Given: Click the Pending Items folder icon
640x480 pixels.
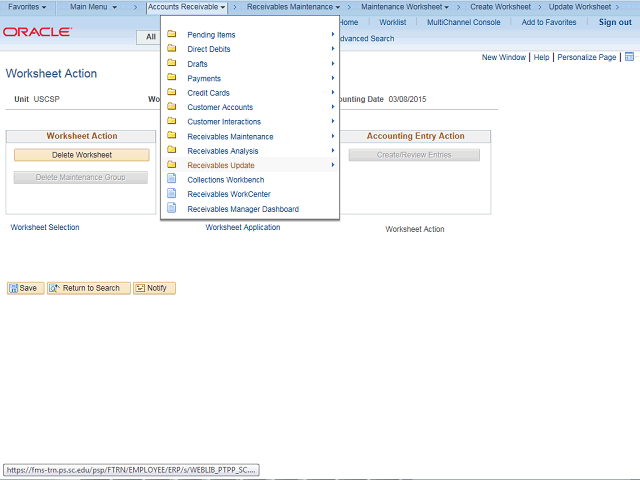Looking at the screenshot, I should pos(172,34).
